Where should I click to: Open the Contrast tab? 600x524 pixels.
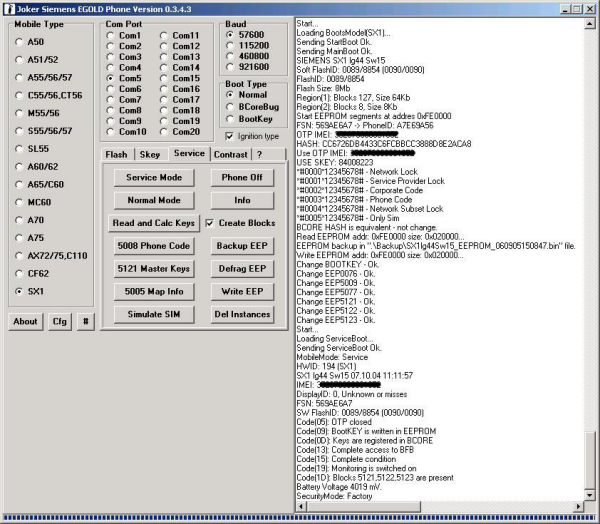tap(230, 155)
